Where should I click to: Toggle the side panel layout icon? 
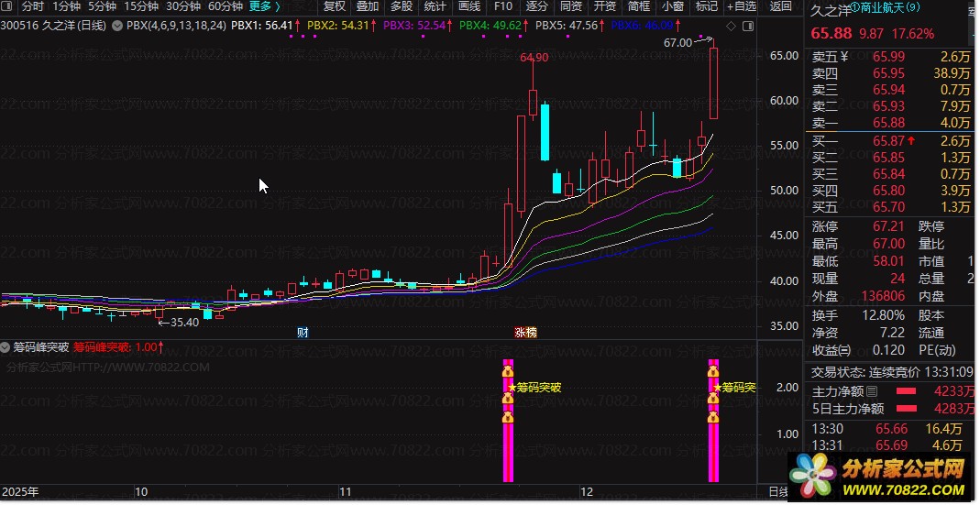point(747,27)
